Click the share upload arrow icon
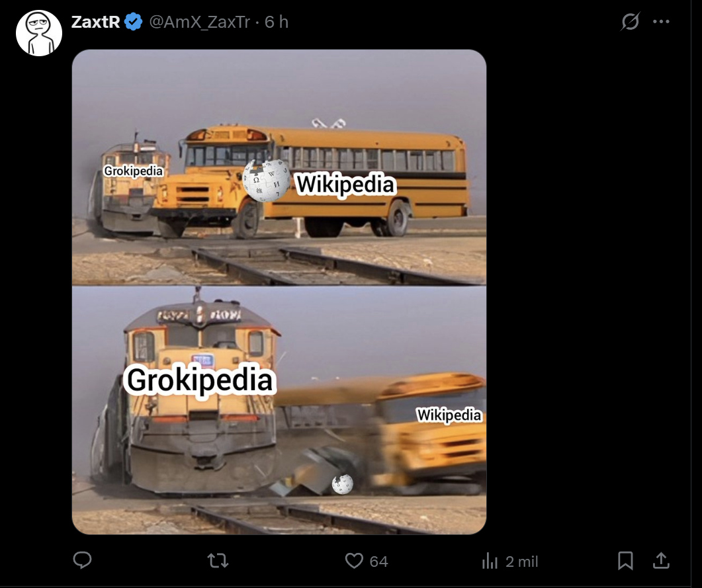This screenshot has height=588, width=702. click(x=661, y=560)
